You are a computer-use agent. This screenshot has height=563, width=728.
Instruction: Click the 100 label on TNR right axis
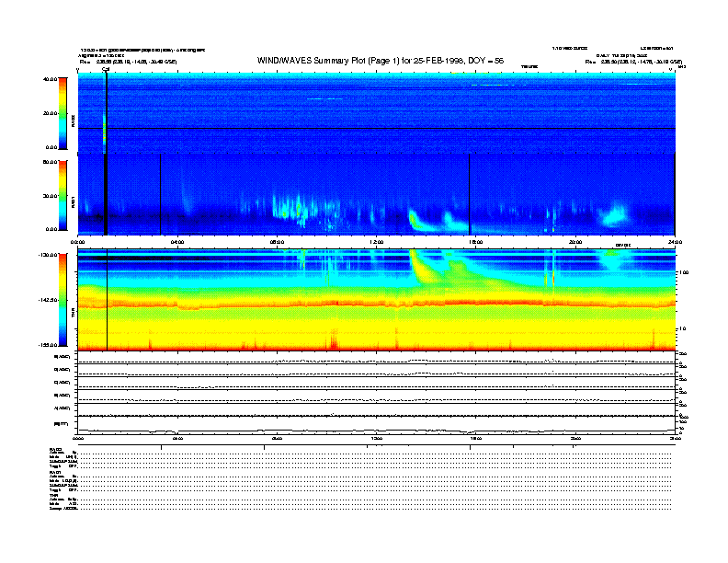click(x=684, y=272)
